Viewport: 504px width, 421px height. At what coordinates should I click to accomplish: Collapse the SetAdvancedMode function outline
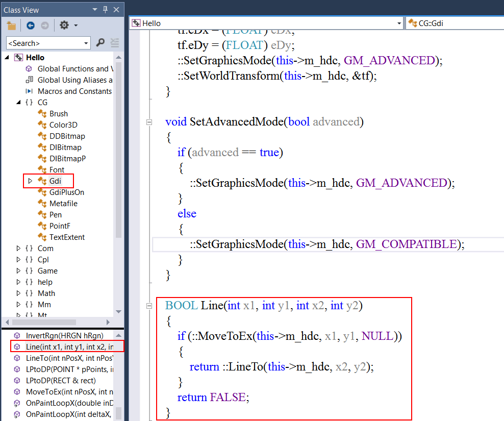149,122
